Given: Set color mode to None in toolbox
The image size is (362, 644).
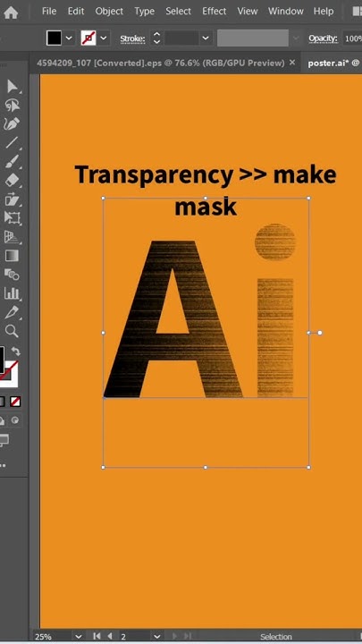Looking at the screenshot, I should [15, 402].
